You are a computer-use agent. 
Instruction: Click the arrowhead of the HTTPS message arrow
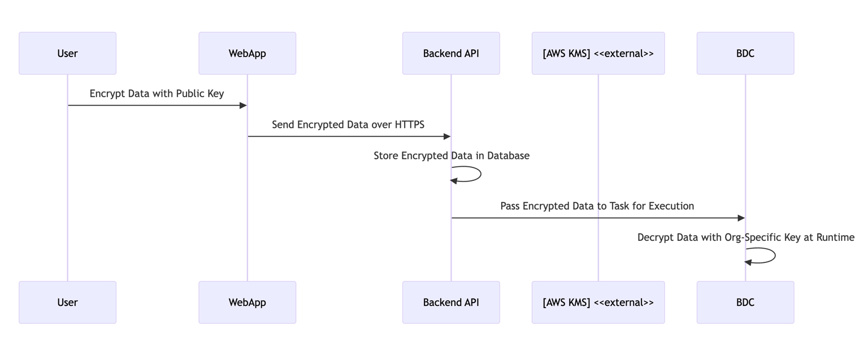click(x=446, y=136)
